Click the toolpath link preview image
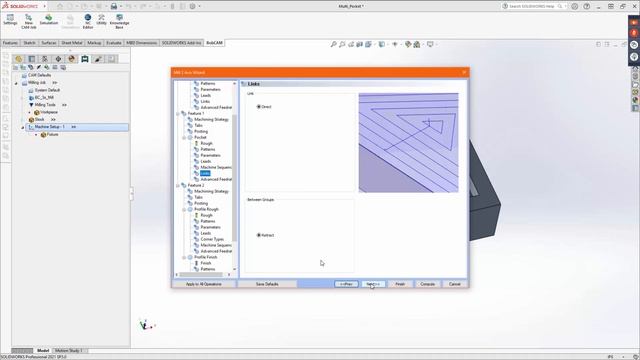 [x=409, y=143]
